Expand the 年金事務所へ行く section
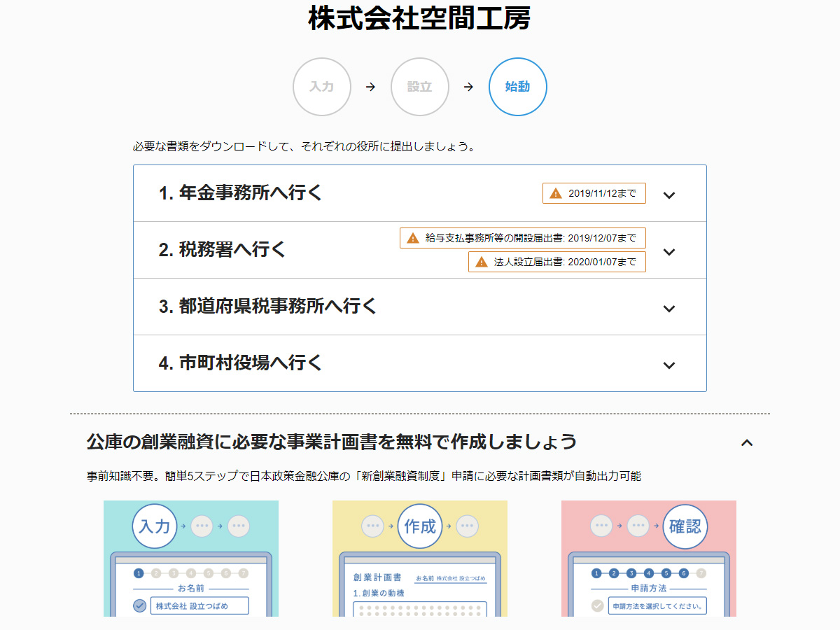This screenshot has height=630, width=840. [669, 195]
